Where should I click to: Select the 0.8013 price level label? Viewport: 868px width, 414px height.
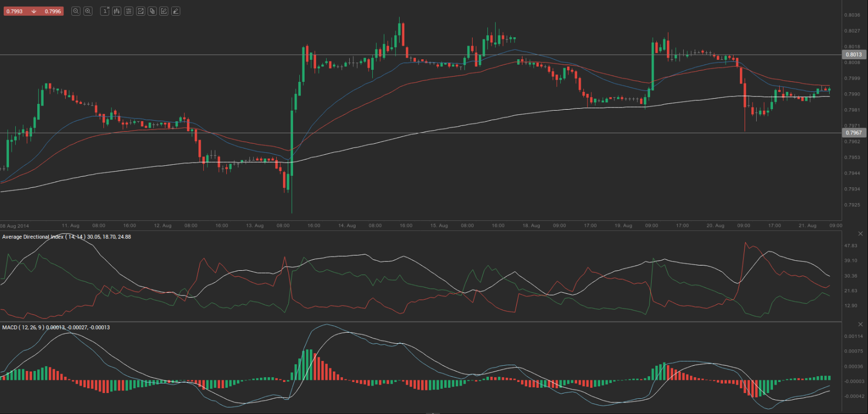[853, 55]
